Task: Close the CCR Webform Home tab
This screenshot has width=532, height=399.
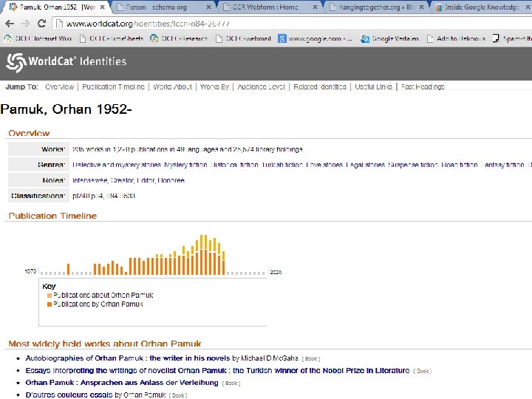Action: tap(316, 7)
